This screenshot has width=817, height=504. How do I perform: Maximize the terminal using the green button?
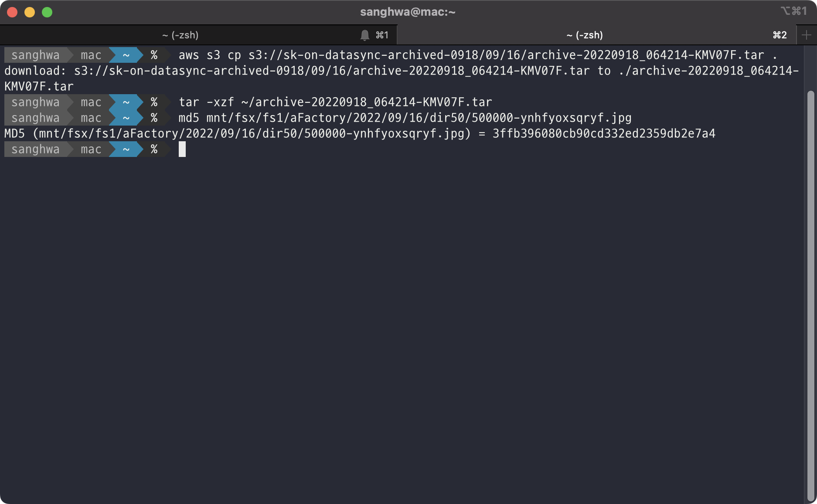click(x=47, y=12)
